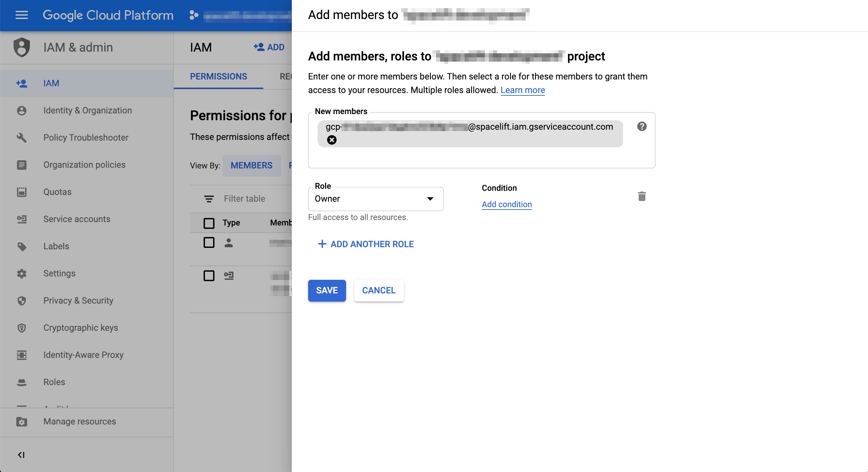Click the Roles hat icon
Screen dimensions: 868x472
tap(22, 382)
